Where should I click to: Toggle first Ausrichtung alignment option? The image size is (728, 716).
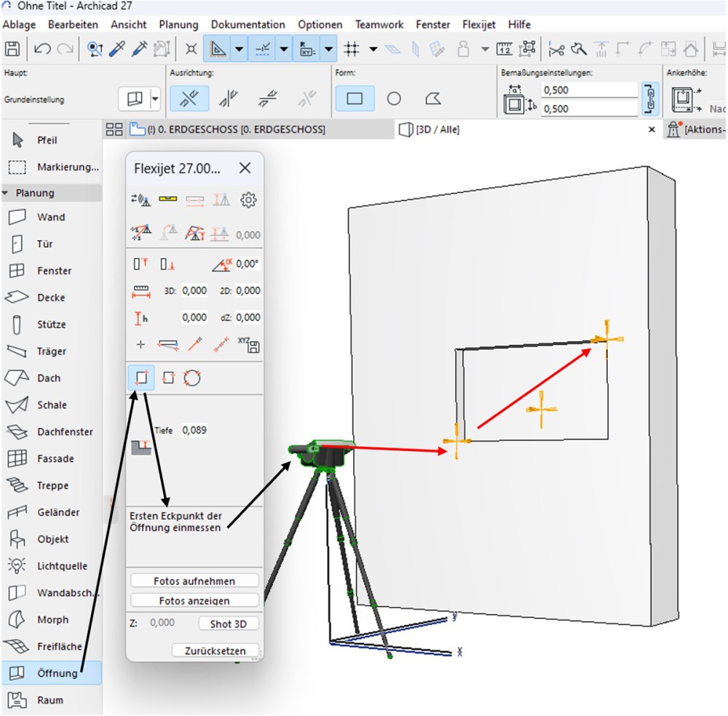[189, 98]
